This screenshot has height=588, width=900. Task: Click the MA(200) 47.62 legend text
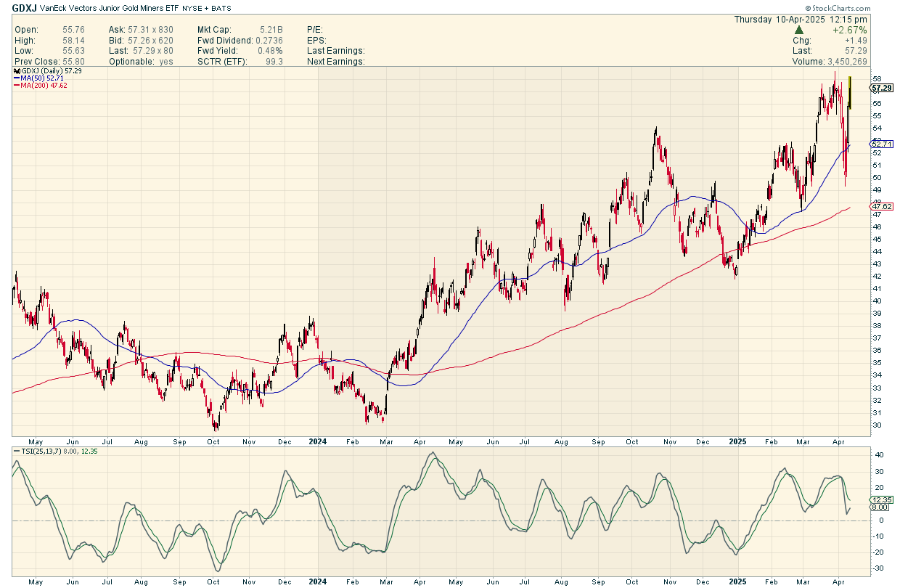coord(45,86)
